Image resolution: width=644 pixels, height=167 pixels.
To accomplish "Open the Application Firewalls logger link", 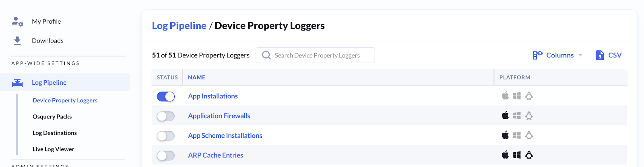I will pyautogui.click(x=219, y=116).
